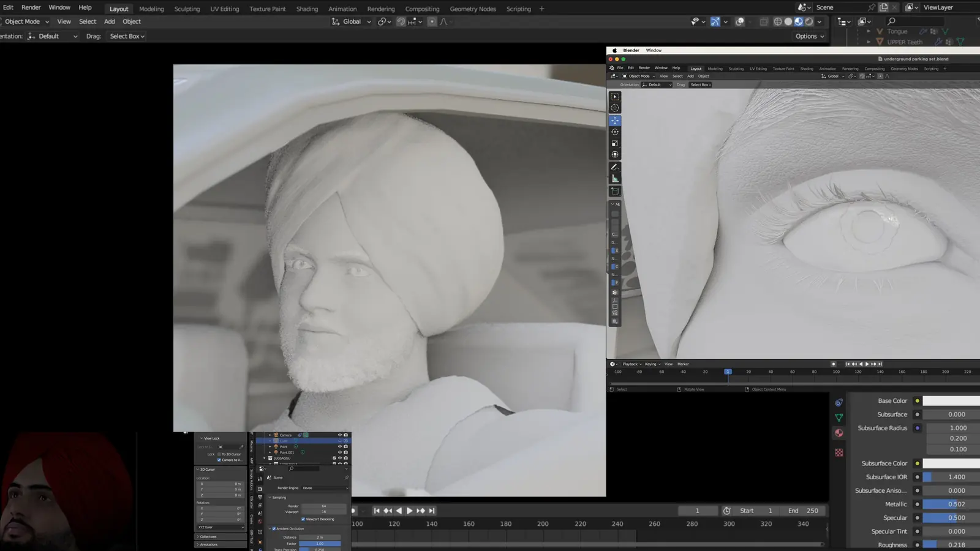980x551 pixels.
Task: Open the Window item in the macOS menu bar
Action: click(x=654, y=50)
